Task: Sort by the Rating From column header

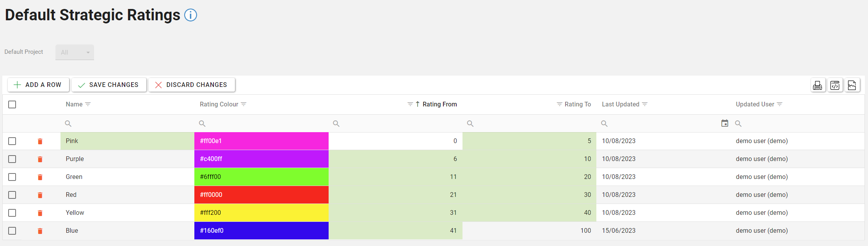Action: coord(439,104)
